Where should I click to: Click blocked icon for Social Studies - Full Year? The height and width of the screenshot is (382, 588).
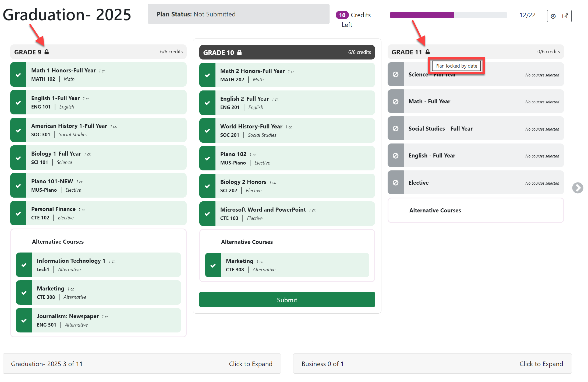click(x=396, y=128)
